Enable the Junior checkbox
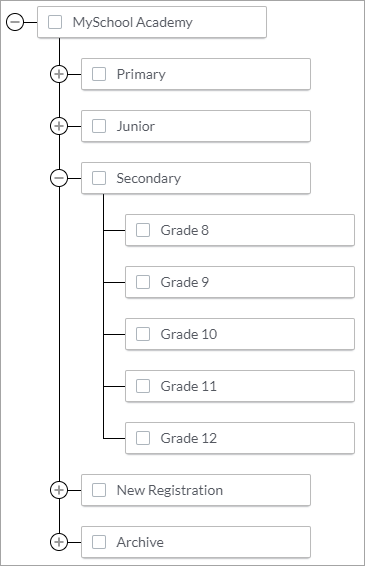The height and width of the screenshot is (566, 365). [x=99, y=126]
